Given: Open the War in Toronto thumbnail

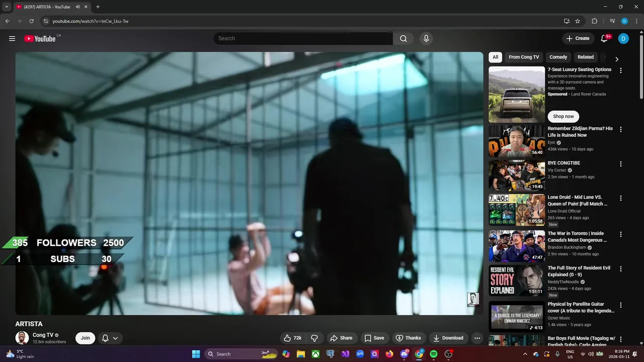Looking at the screenshot, I should click(517, 246).
